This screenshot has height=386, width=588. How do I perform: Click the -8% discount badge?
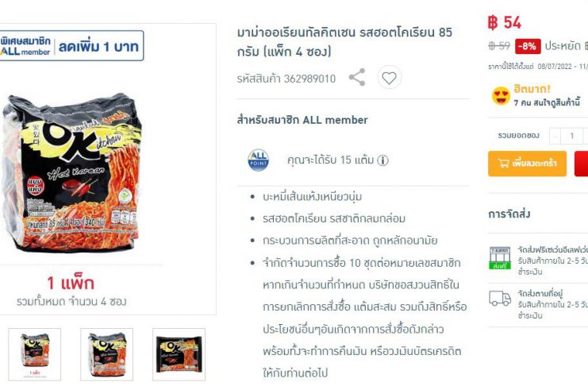click(528, 46)
